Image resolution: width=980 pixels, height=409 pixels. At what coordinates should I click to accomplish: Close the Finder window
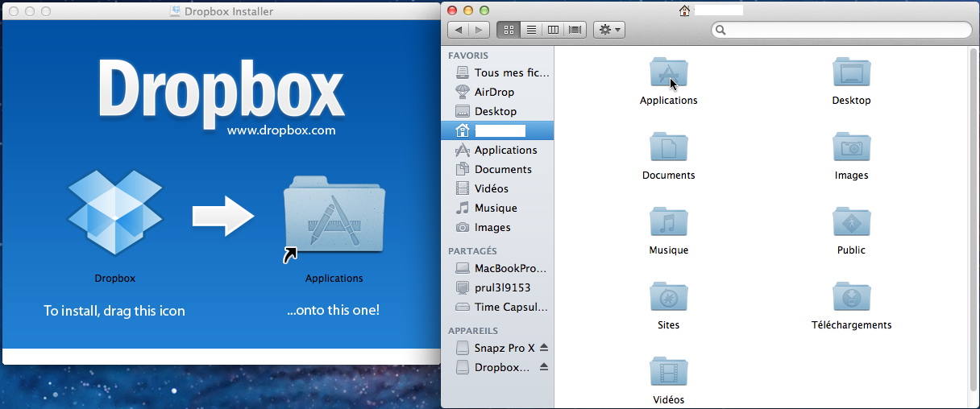pos(452,10)
